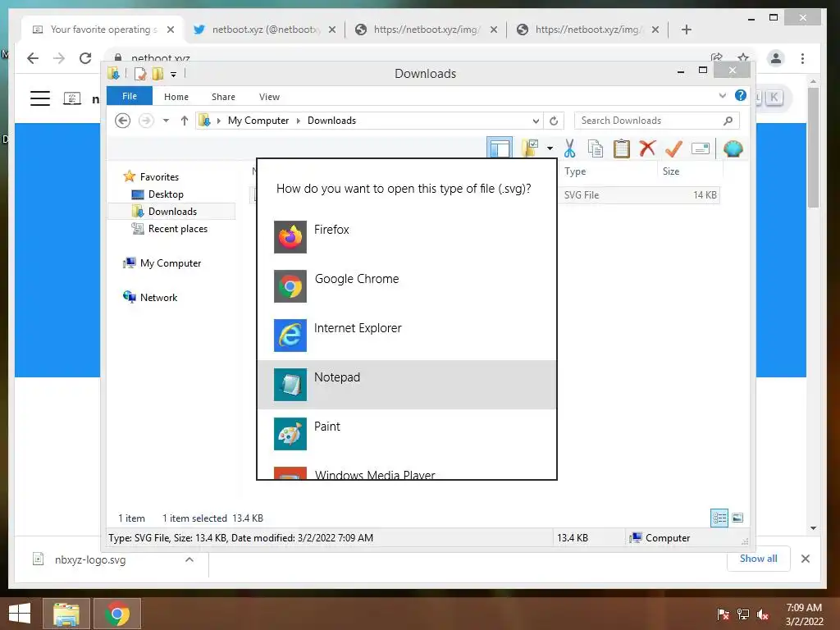Reload the page in Chrome
The image size is (840, 630).
coord(85,58)
